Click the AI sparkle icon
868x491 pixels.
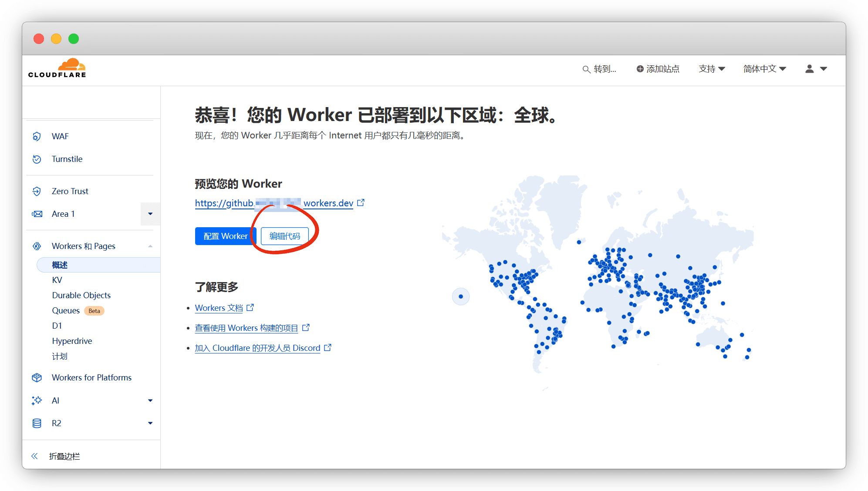(x=37, y=400)
